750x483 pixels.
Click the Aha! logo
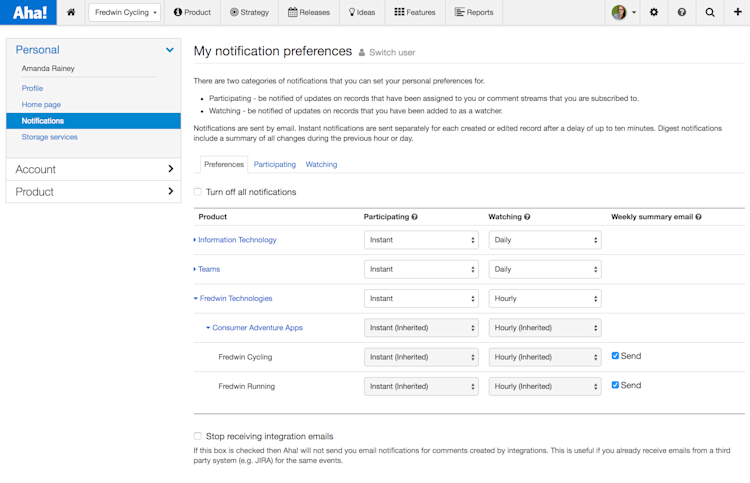tap(29, 12)
